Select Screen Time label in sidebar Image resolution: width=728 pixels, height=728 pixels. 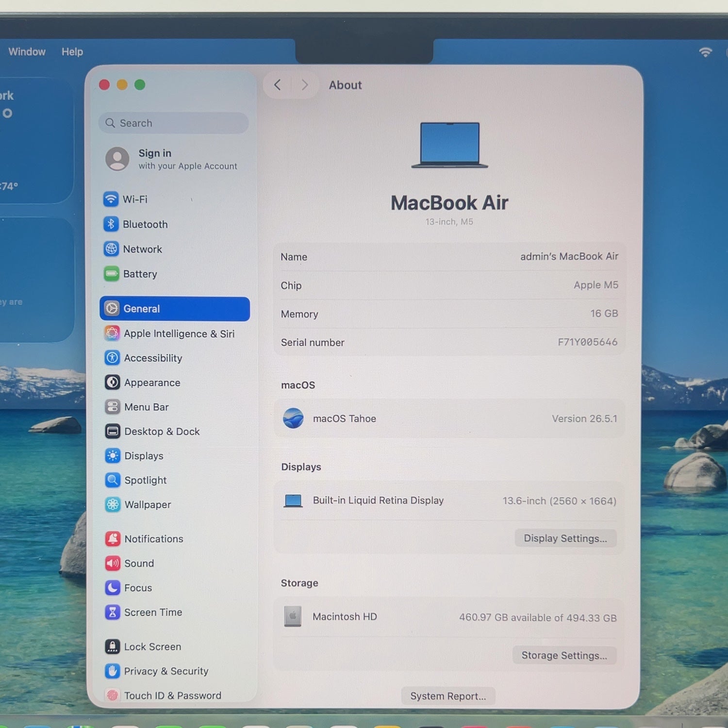pos(153,612)
